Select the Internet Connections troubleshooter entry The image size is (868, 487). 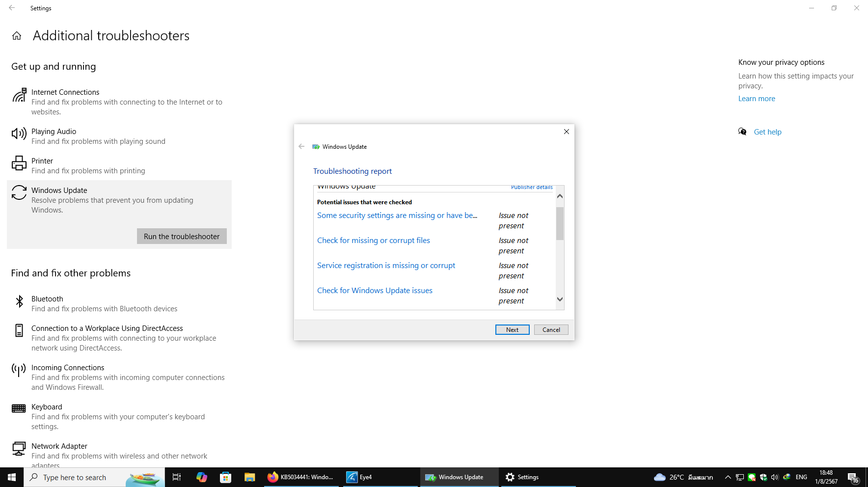tap(119, 102)
